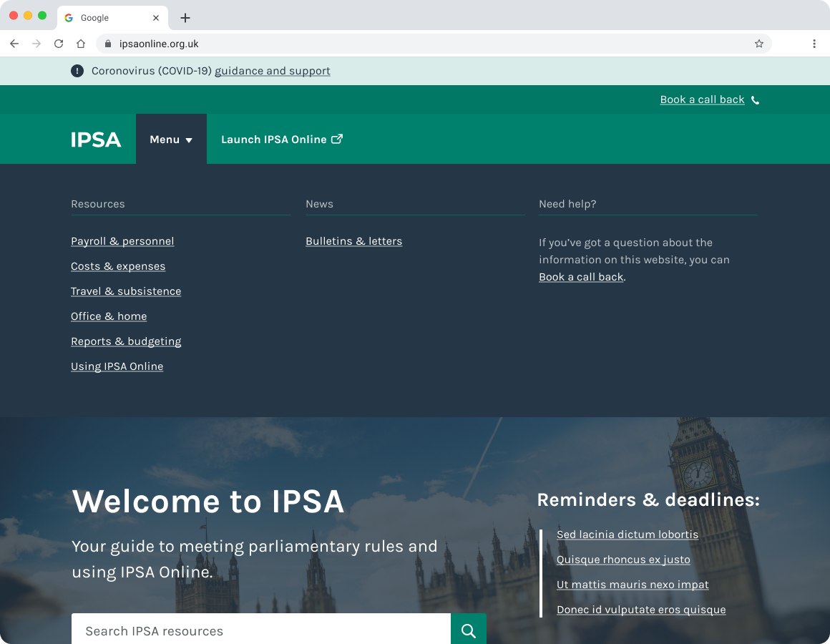Click the Resources heading

(98, 204)
